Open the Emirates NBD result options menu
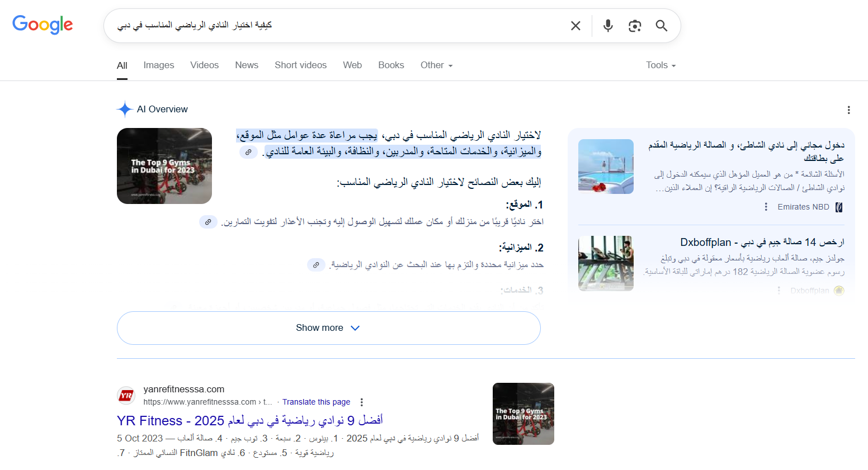The width and height of the screenshot is (868, 470). click(x=766, y=206)
